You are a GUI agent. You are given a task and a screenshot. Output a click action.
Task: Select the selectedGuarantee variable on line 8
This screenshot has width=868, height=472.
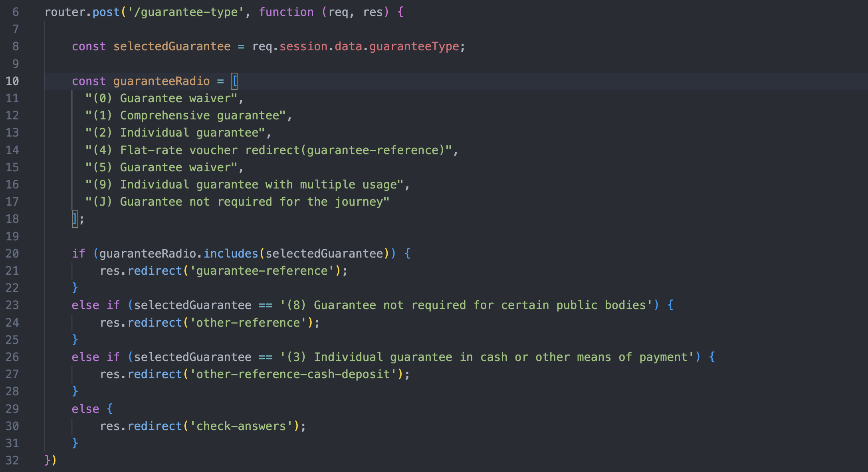click(172, 46)
